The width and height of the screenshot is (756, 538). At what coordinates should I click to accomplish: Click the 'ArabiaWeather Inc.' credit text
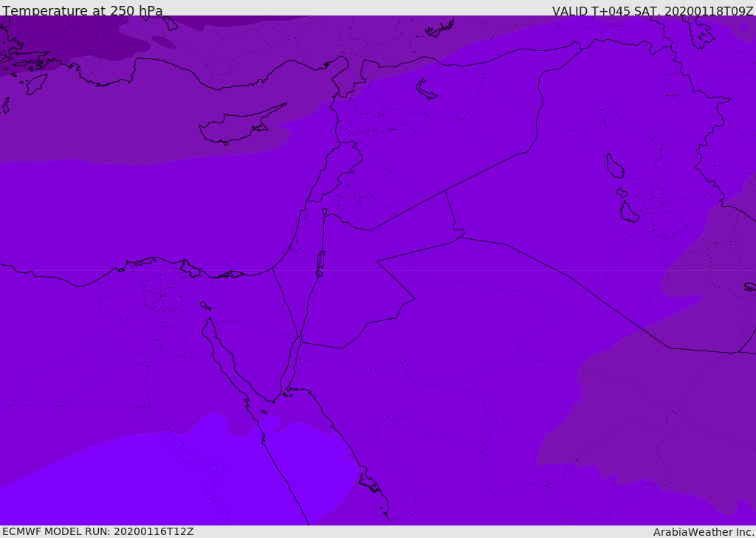tap(704, 532)
